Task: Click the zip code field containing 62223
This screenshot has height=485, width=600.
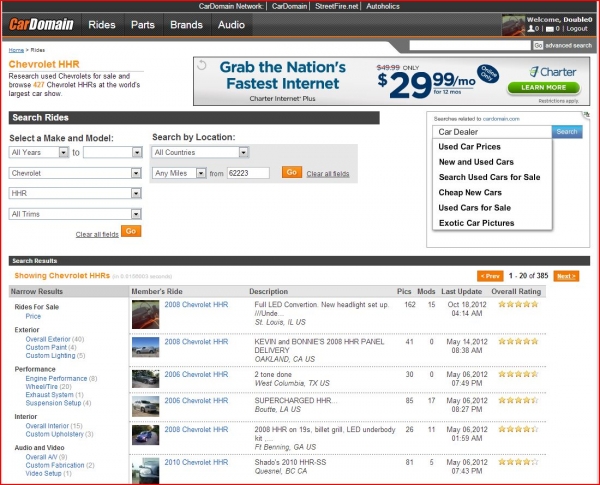Action: [251, 173]
